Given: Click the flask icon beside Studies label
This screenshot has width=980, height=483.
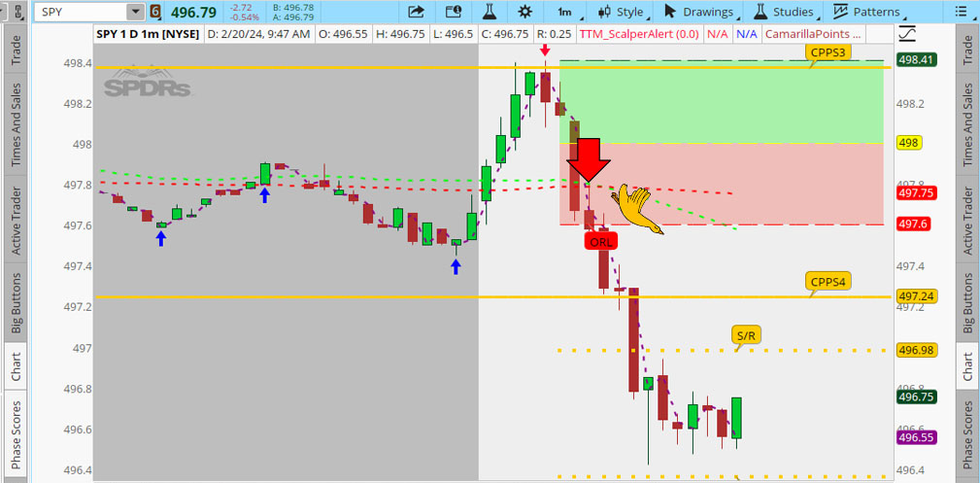Looking at the screenshot, I should [x=760, y=12].
